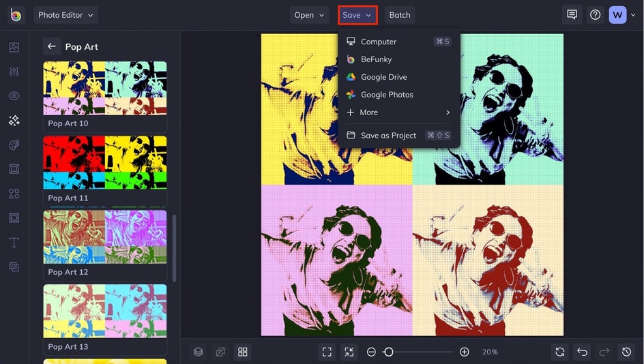Redo the last action
644x364 pixels.
coord(604,352)
